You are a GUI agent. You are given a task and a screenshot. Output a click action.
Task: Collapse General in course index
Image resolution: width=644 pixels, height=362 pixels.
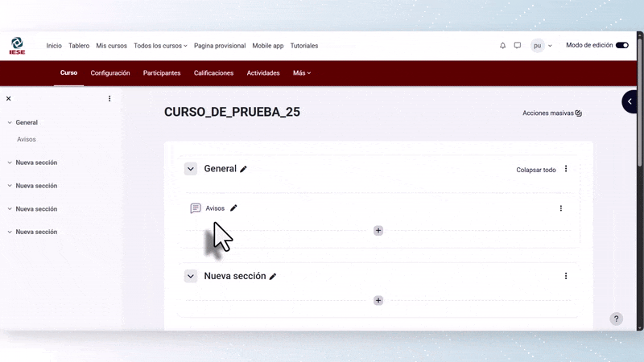(10, 123)
